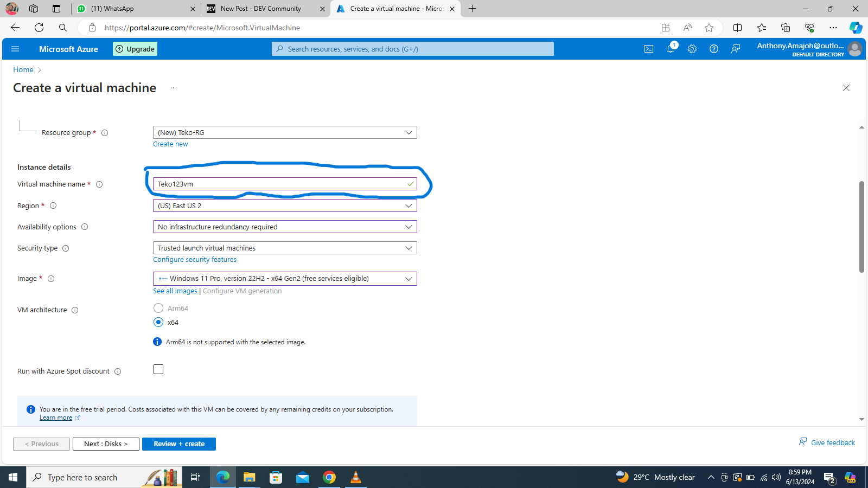Open the Azure portal hamburger menu

pos(15,49)
